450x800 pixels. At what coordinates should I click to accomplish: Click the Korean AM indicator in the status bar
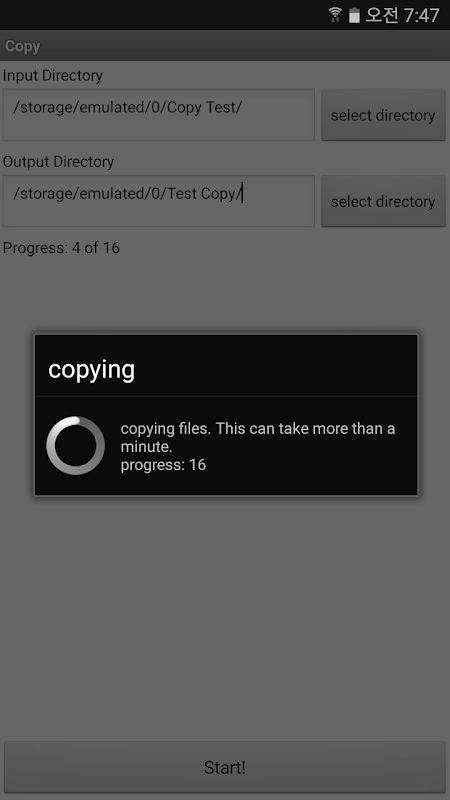pyautogui.click(x=382, y=15)
